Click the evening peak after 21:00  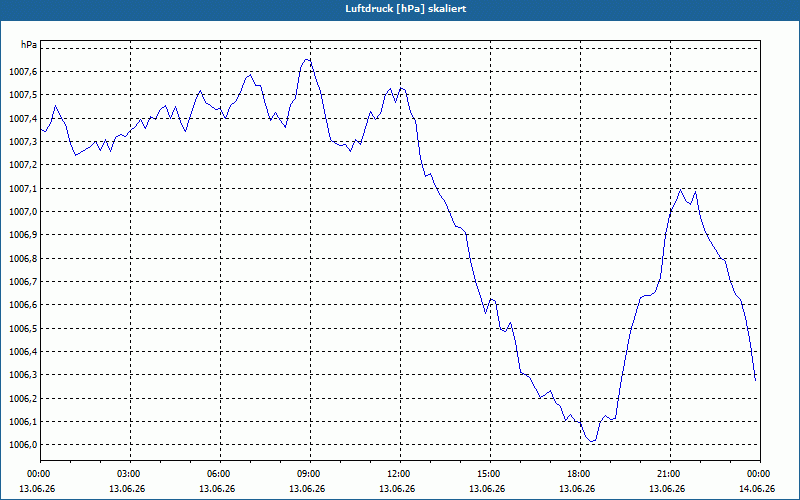click(681, 189)
